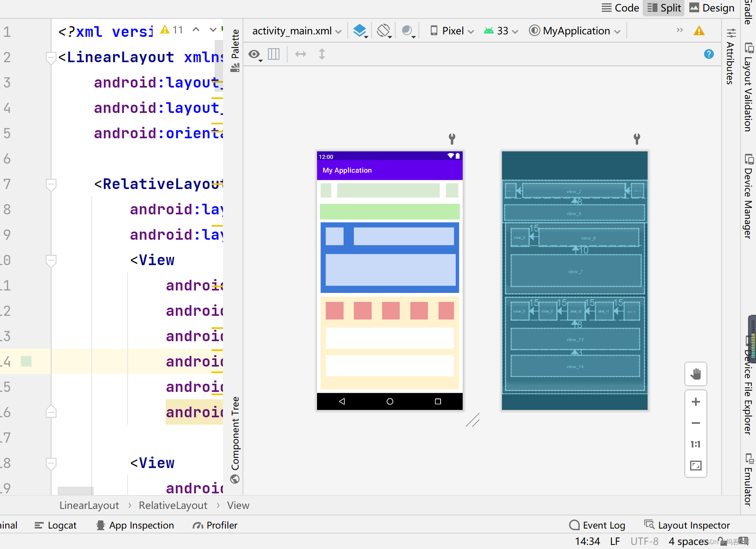This screenshot has height=549, width=756.
Task: Open the Pixel device dropdown
Action: (452, 31)
